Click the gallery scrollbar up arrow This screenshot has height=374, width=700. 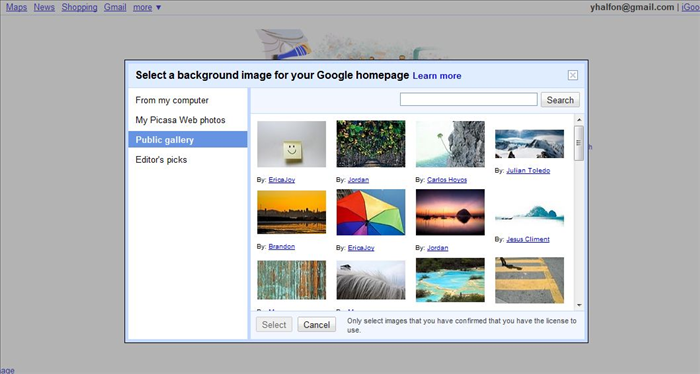click(579, 120)
